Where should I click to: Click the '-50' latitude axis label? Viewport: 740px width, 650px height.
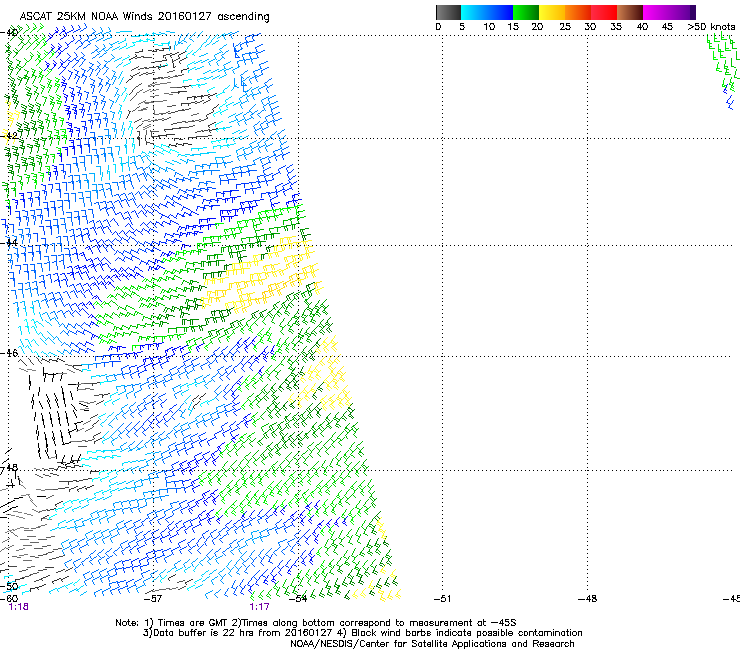pos(10,586)
